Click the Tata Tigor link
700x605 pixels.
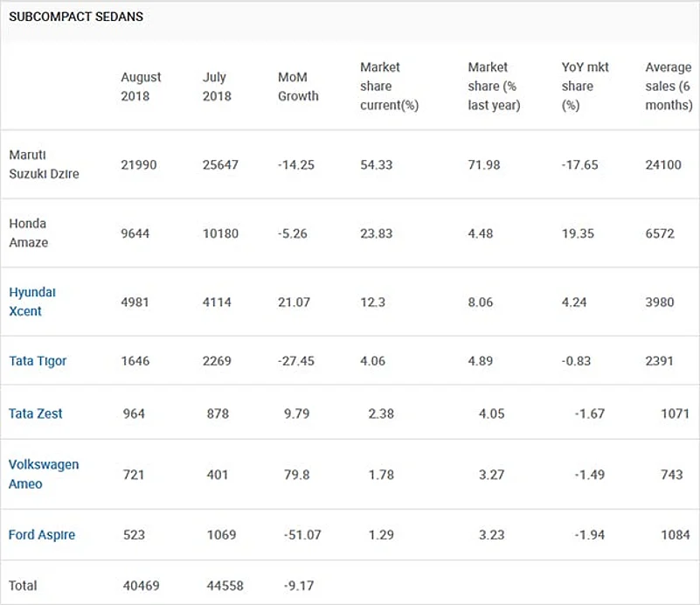point(38,361)
